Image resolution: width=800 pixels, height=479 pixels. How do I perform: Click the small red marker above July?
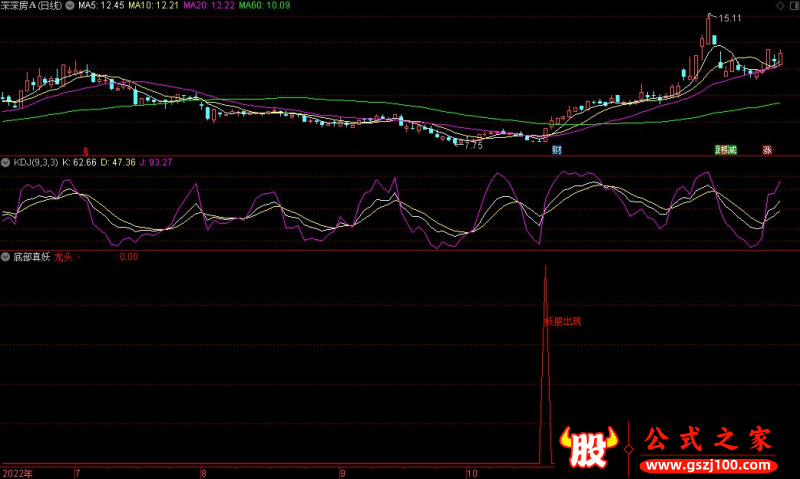coord(85,150)
